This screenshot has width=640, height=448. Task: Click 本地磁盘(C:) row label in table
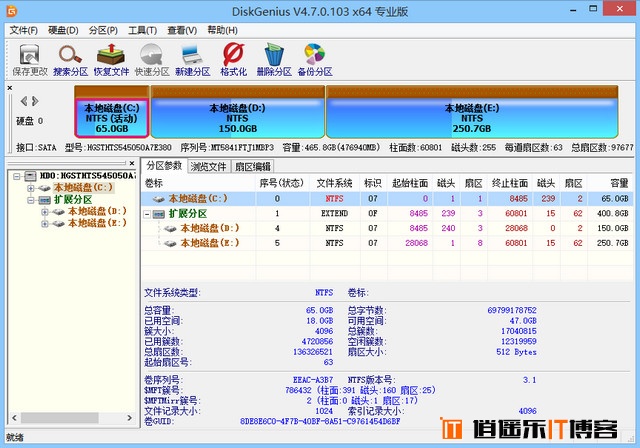198,199
